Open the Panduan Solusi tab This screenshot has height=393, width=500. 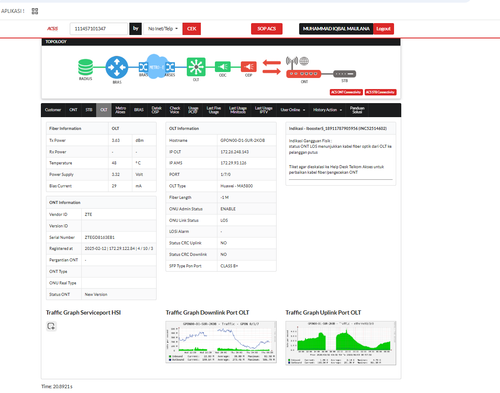(357, 110)
